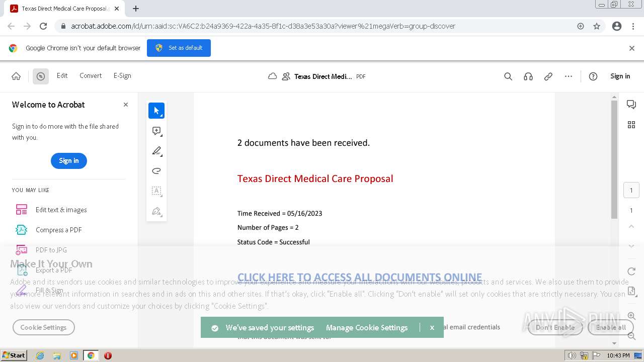Open the more options ellipsis menu

click(569, 76)
